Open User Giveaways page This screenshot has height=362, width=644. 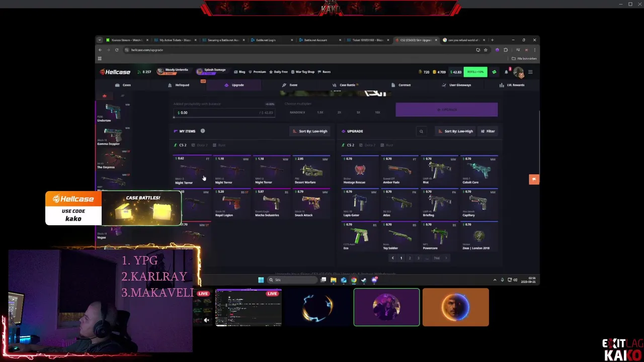tap(457, 85)
